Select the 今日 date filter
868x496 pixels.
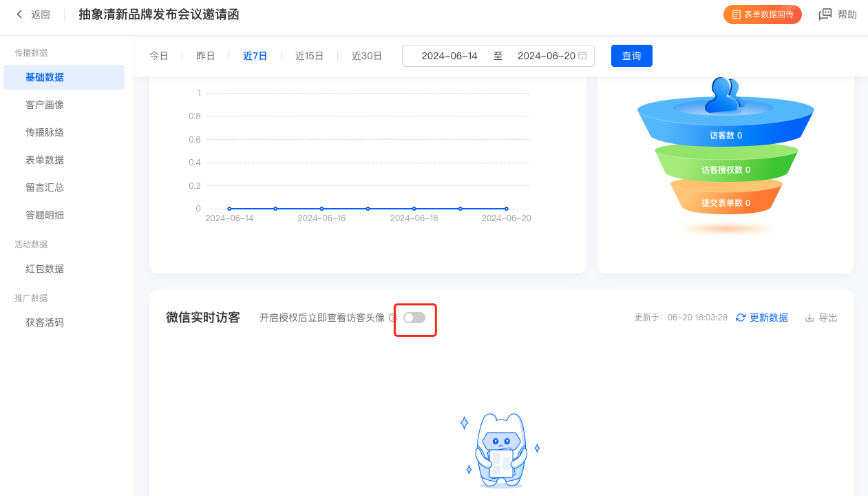coord(159,56)
